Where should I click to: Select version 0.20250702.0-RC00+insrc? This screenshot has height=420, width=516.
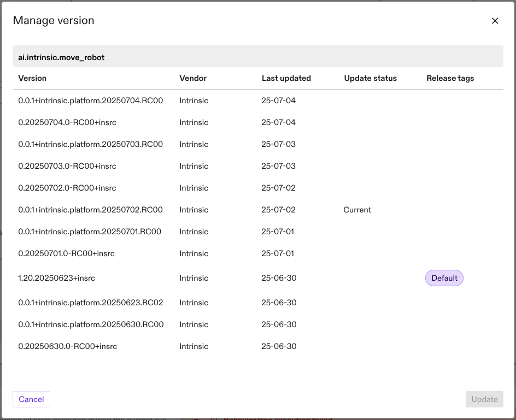(x=67, y=188)
